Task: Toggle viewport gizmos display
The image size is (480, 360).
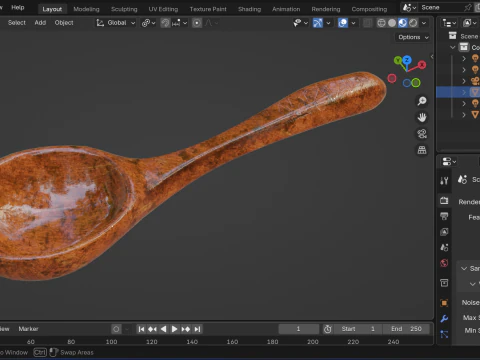Action: coord(318,23)
